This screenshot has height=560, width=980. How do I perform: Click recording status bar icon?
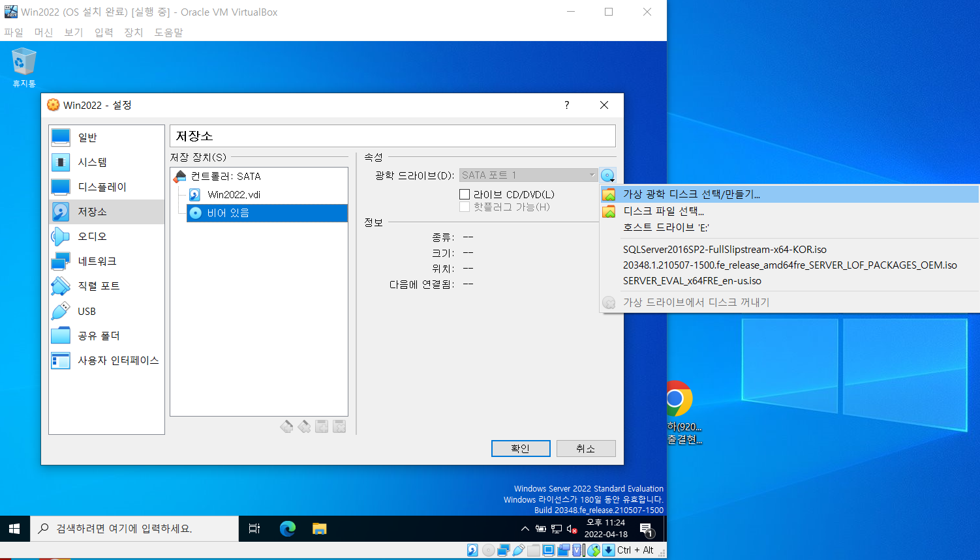564,550
